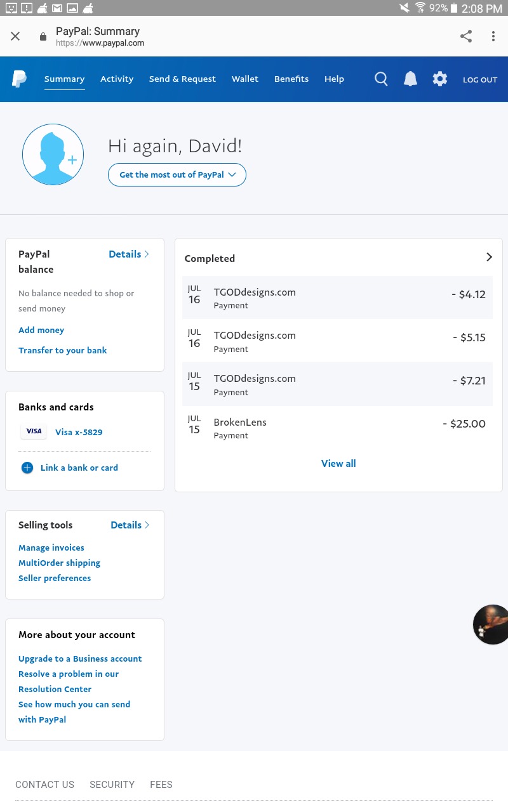Open notifications bell icon

point(410,79)
